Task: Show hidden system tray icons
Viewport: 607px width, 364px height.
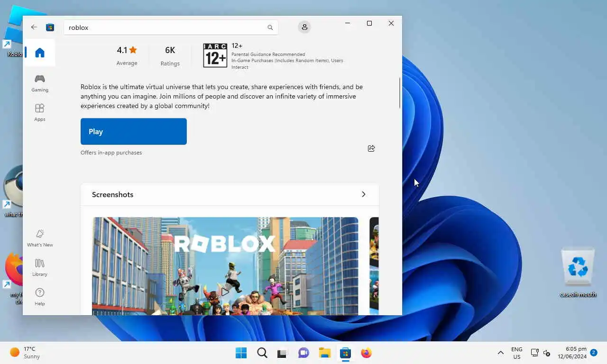Action: (x=500, y=353)
